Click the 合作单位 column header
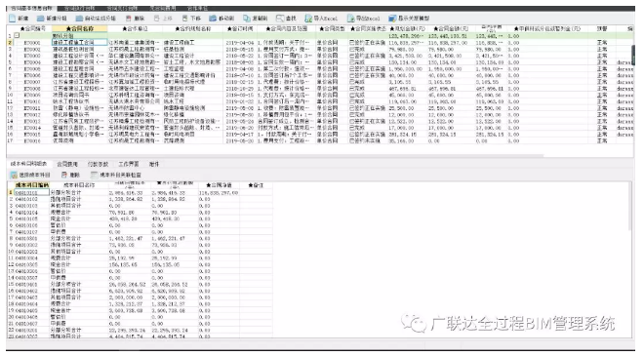644x356 pixels. click(x=135, y=28)
